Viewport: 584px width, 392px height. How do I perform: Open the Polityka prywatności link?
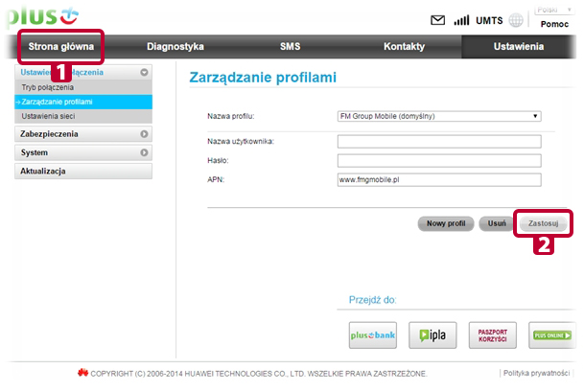(536, 373)
